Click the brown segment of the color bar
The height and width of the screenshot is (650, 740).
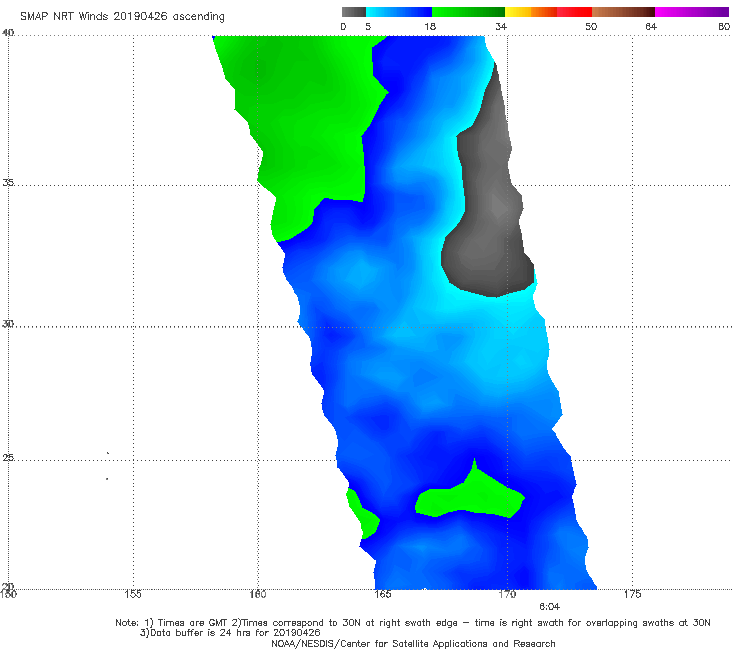623,12
